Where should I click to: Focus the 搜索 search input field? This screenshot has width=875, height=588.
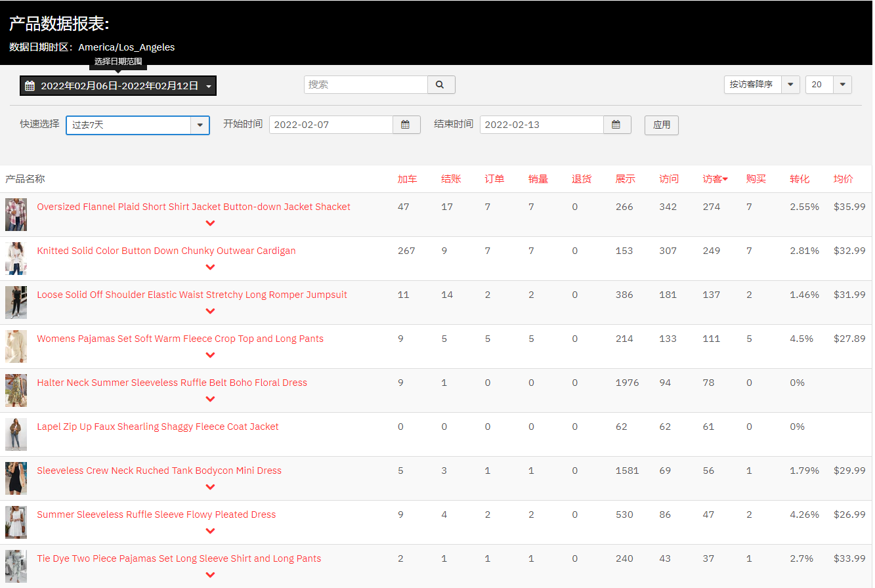pos(366,85)
